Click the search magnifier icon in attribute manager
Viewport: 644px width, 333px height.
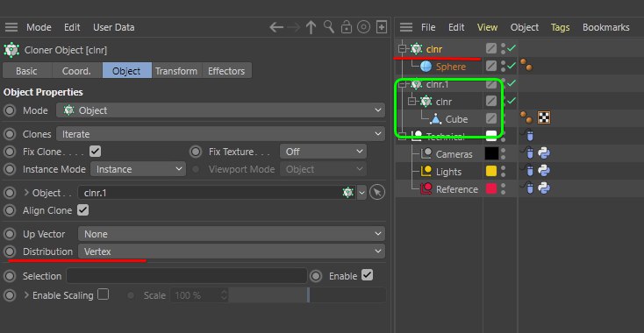[x=328, y=27]
